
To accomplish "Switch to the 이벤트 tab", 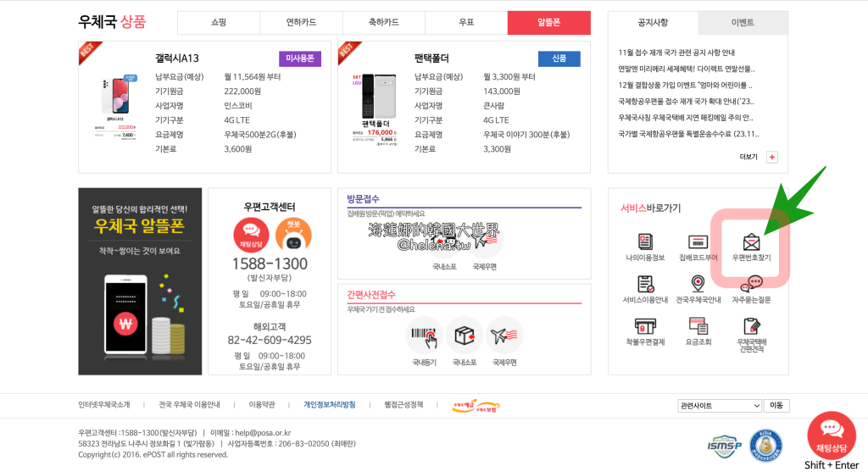I will point(743,23).
